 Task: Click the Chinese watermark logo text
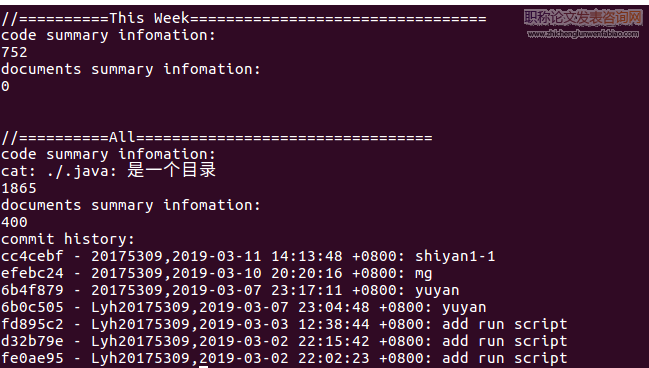[583, 17]
